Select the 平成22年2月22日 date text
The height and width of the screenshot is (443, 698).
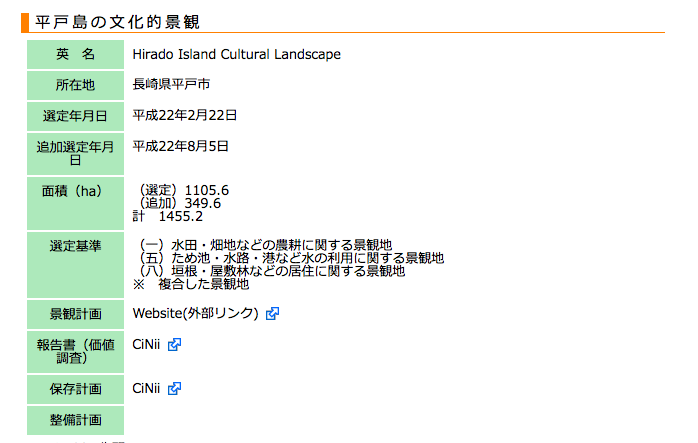(185, 115)
